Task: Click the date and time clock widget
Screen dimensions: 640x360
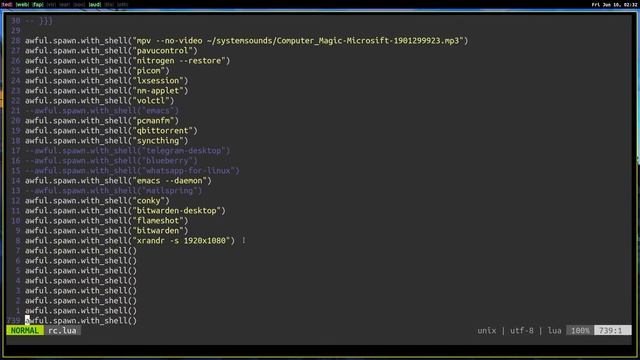Action: pyautogui.click(x=614, y=4)
